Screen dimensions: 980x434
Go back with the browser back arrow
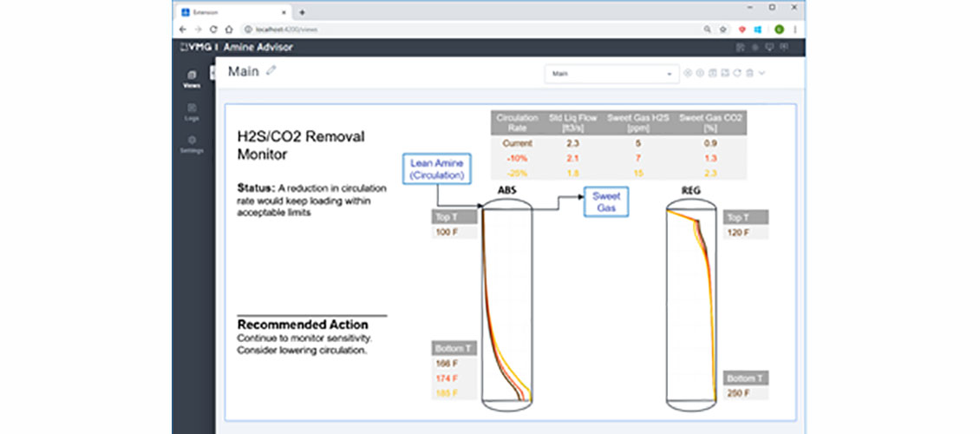point(182,29)
